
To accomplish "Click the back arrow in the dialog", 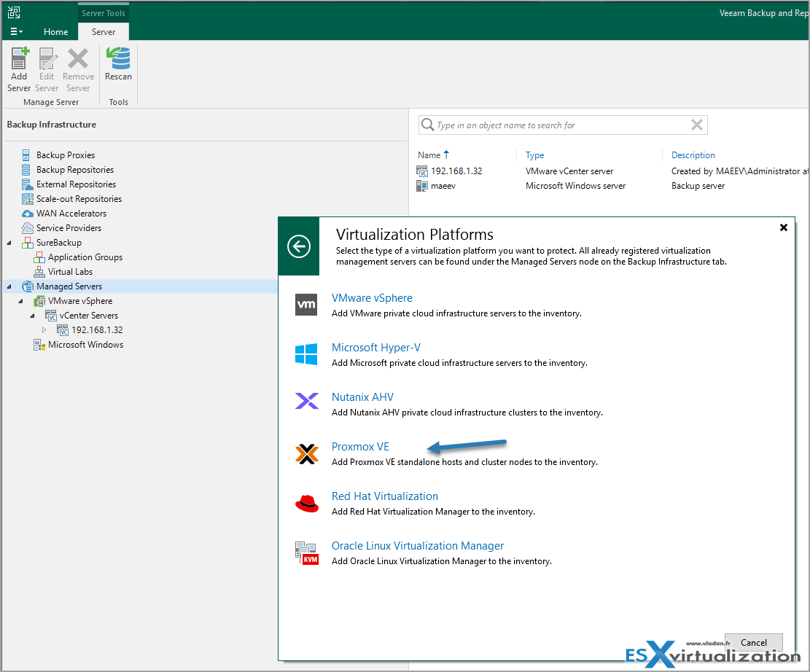I will tap(299, 246).
